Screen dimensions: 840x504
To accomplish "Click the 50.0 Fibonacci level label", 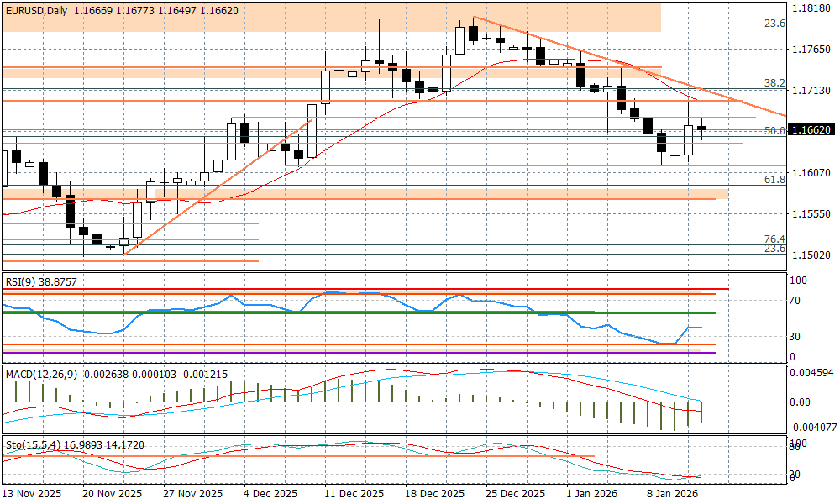I will coord(774,131).
